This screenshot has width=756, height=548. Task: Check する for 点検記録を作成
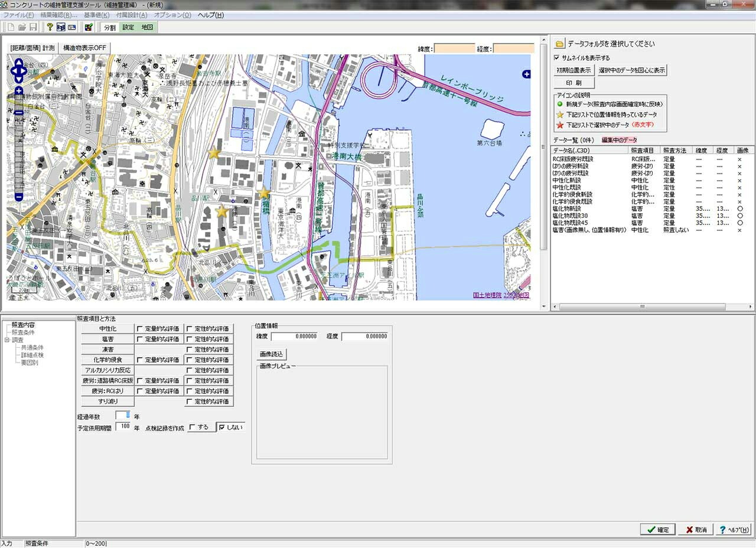(202, 427)
